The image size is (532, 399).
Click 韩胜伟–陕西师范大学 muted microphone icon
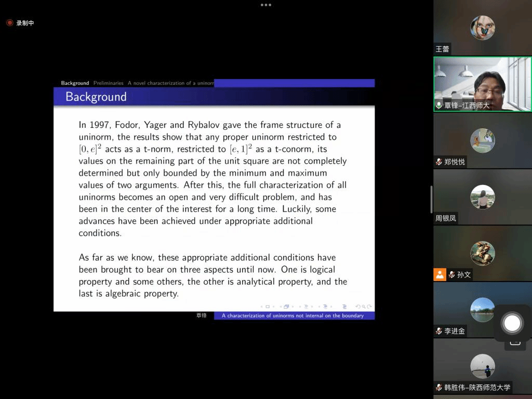(x=439, y=388)
